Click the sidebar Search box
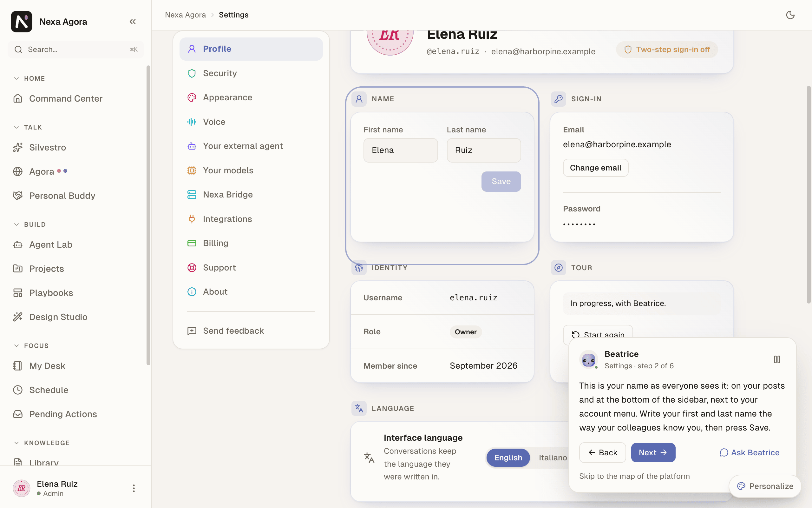Viewport: 812px width, 508px height. [76, 50]
